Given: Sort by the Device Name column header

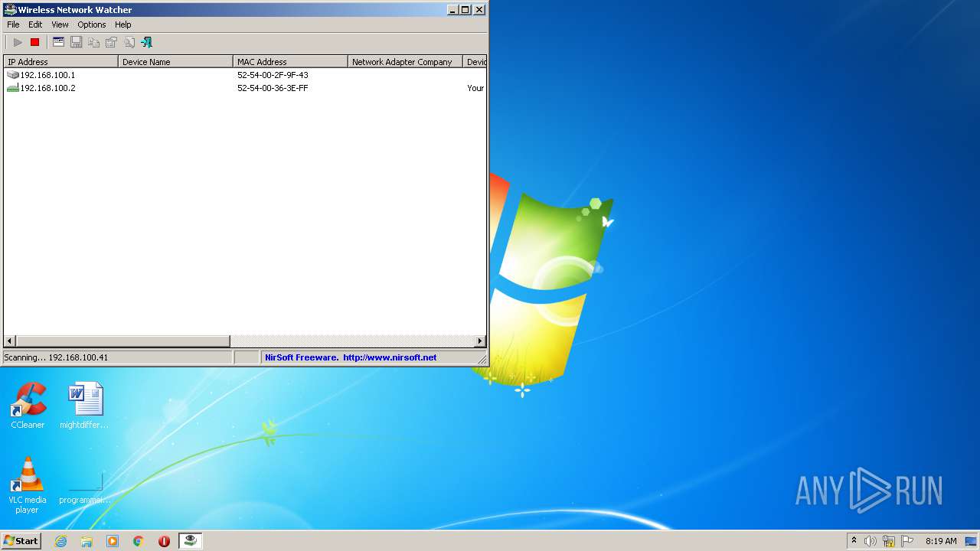Looking at the screenshot, I should click(176, 62).
